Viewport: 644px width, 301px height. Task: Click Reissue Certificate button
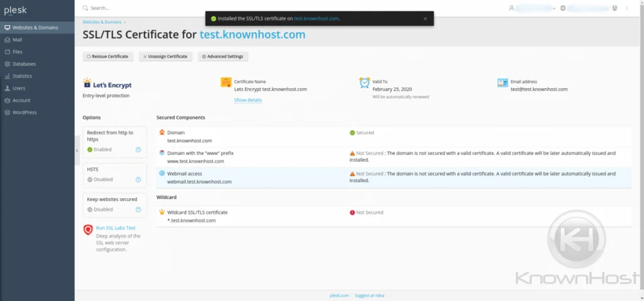click(x=108, y=56)
